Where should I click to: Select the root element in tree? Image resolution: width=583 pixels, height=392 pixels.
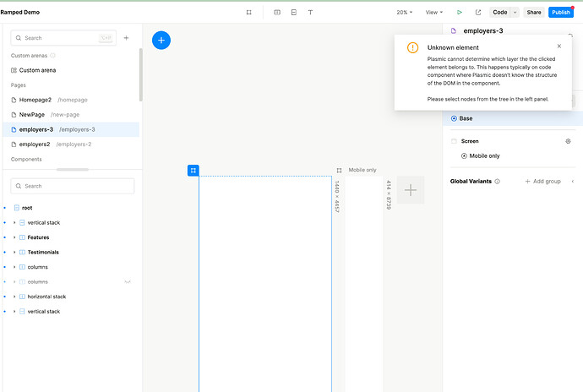coord(71,208)
